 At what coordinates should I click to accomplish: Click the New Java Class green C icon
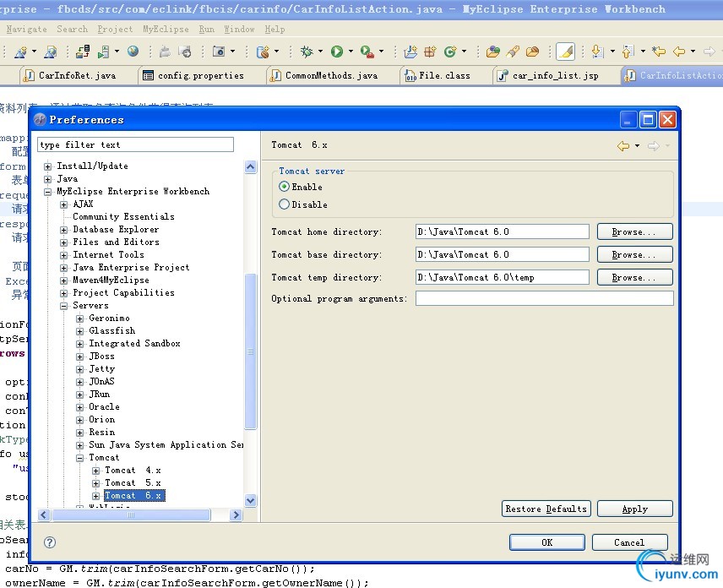click(x=449, y=52)
